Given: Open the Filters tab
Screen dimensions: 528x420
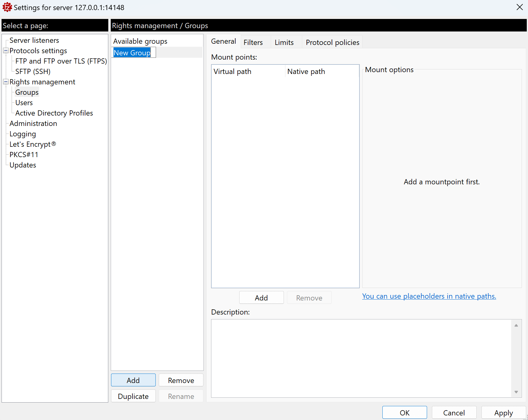Looking at the screenshot, I should point(253,42).
